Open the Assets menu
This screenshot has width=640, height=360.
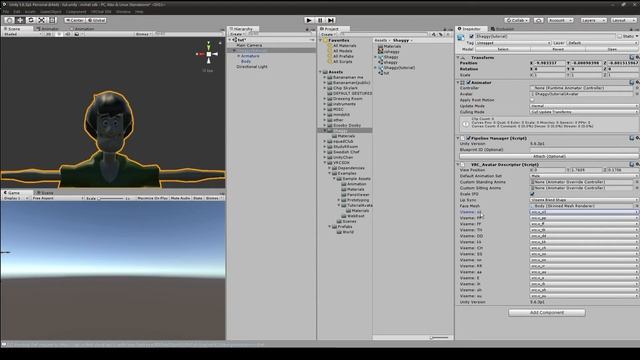coord(30,12)
